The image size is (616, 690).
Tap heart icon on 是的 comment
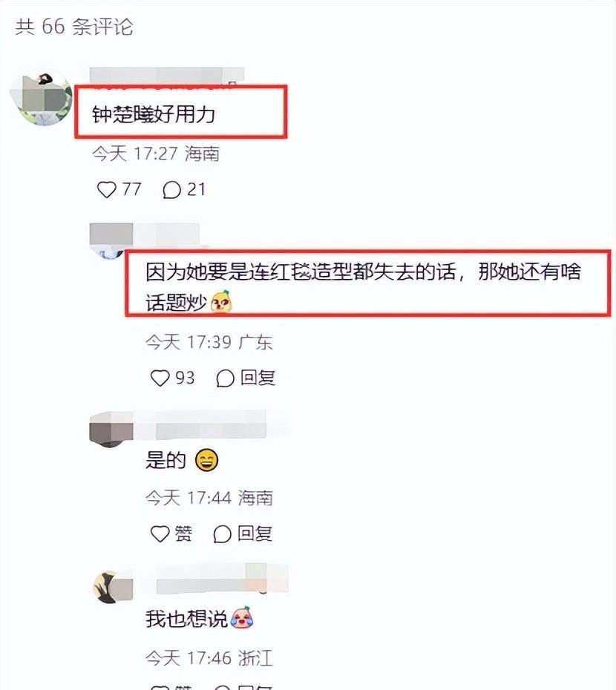coord(160,533)
